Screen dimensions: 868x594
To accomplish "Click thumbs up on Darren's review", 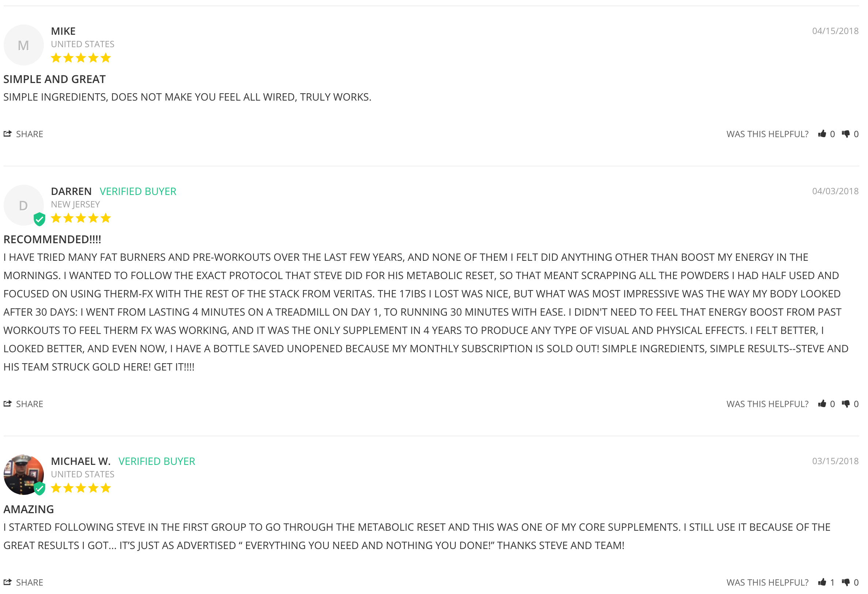I will tap(822, 404).
